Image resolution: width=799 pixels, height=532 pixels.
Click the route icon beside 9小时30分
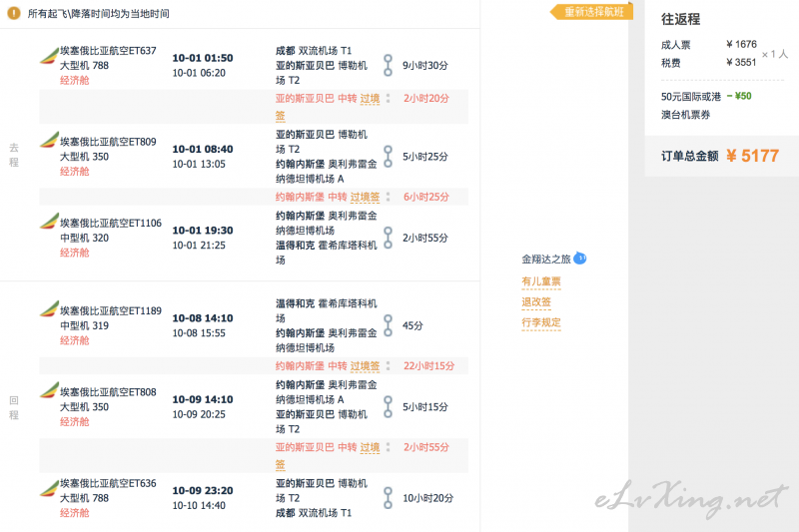[388, 65]
